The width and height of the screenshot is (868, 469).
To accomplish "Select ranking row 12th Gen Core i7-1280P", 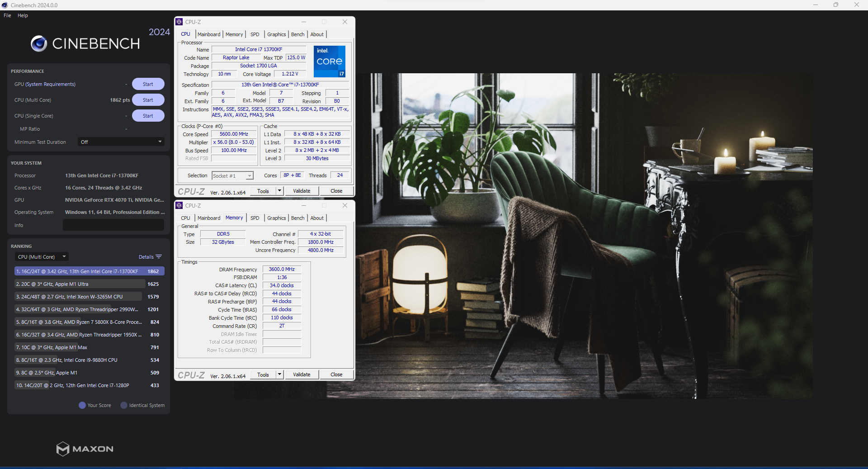I will click(89, 385).
